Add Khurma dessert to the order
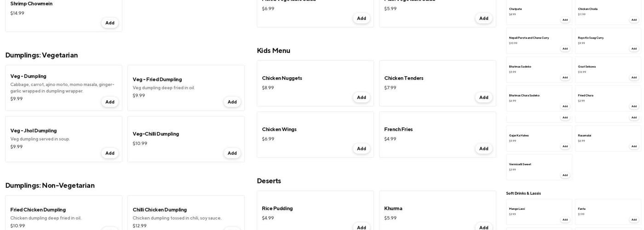 click(483, 227)
